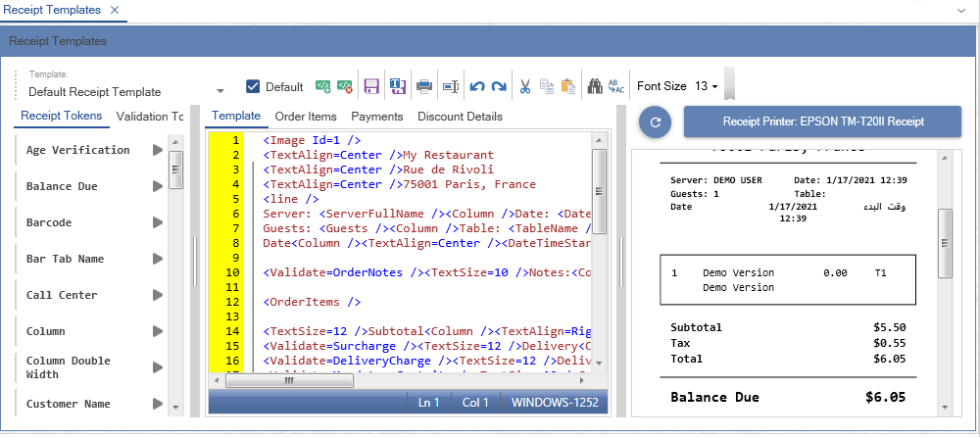Undo the last edit
980x437 pixels.
pos(477,86)
